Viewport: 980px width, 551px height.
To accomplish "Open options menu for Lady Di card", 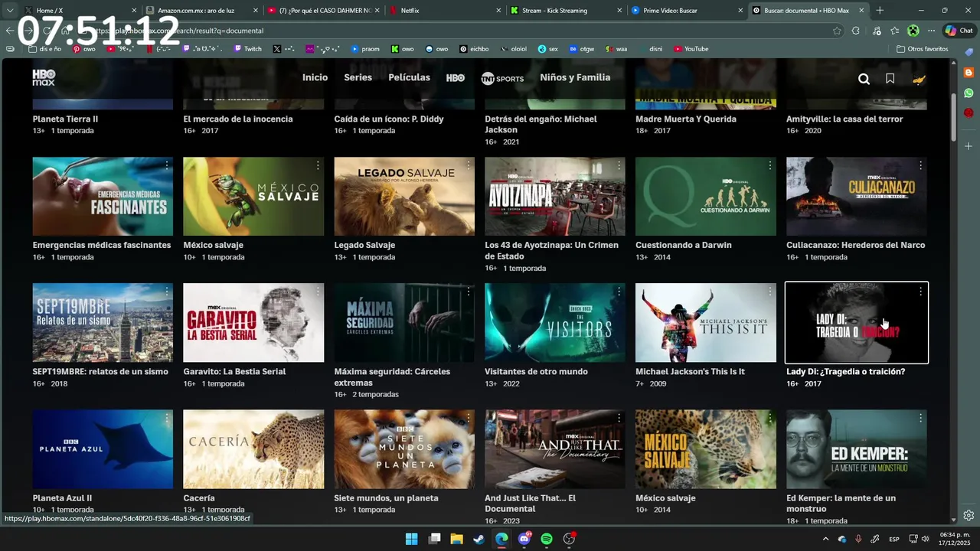I will click(x=920, y=292).
